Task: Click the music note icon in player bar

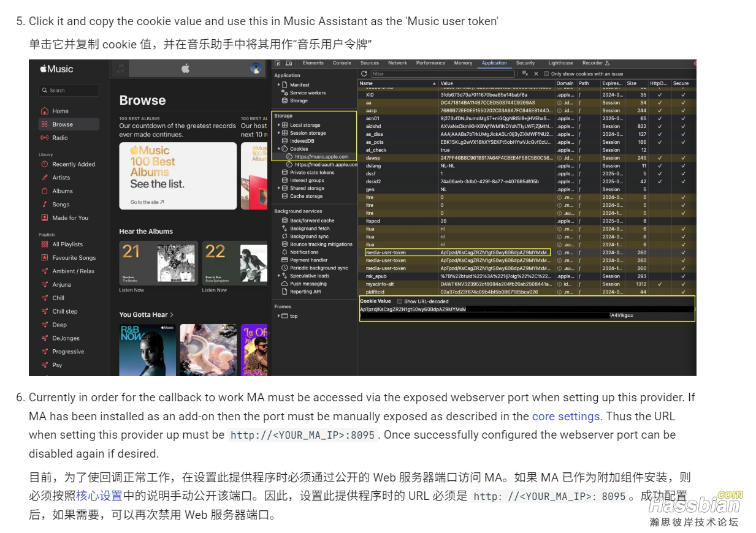Action: (121, 69)
